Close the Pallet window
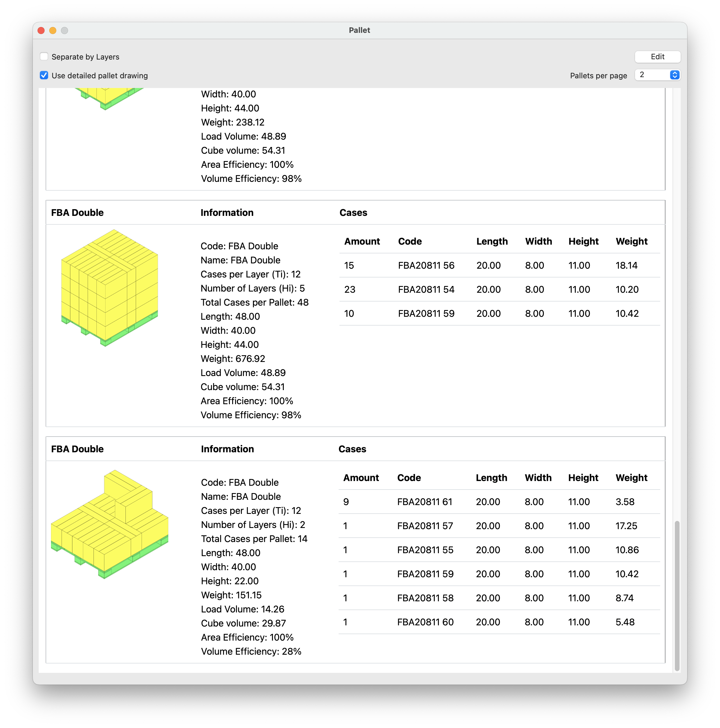The image size is (720, 728). [x=41, y=31]
